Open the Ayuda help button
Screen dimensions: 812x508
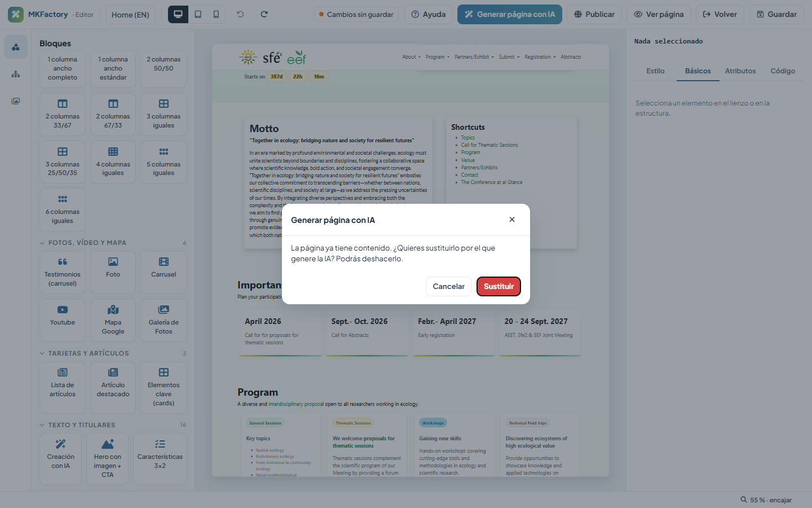429,15
